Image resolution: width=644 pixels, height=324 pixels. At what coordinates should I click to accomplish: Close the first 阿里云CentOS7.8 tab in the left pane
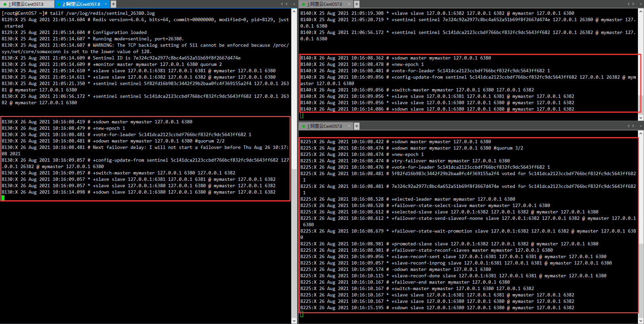coord(51,4)
